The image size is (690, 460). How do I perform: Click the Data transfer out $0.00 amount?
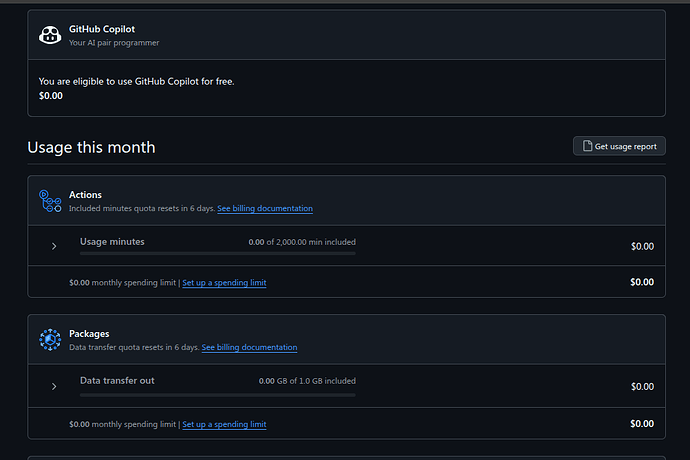[x=642, y=386]
